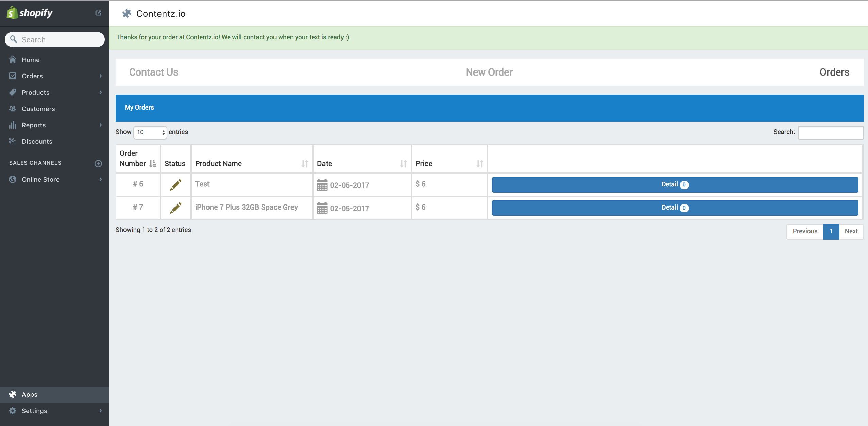
Task: Expand the Products sidebar chevron
Action: (101, 92)
